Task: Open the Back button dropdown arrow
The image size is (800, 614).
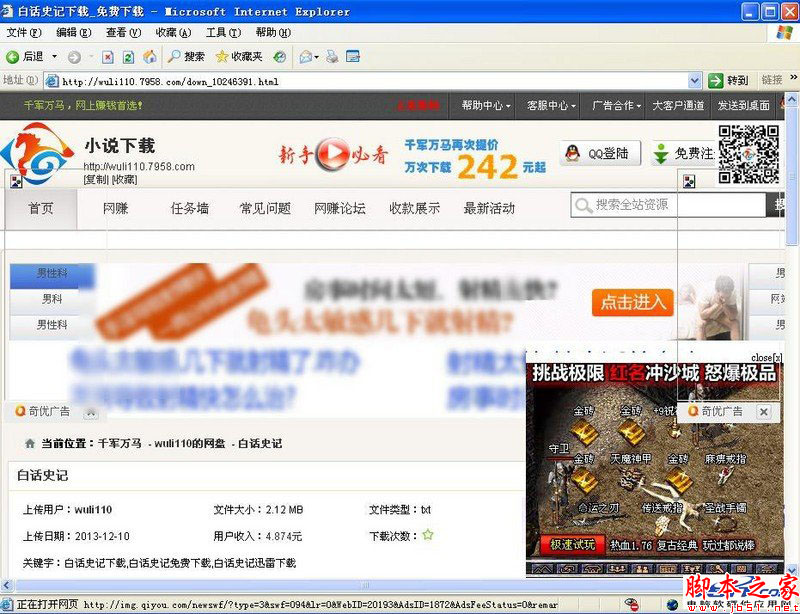Action: tap(53, 56)
